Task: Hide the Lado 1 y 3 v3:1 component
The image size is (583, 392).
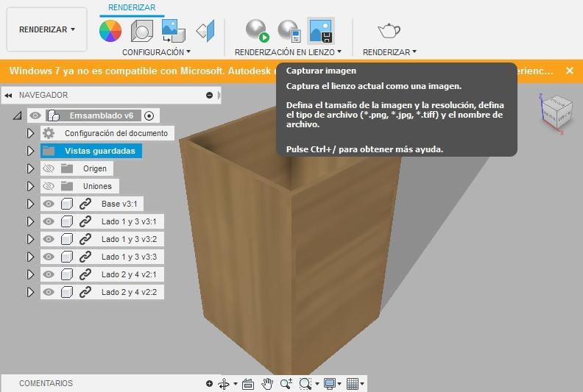Action: [49, 221]
